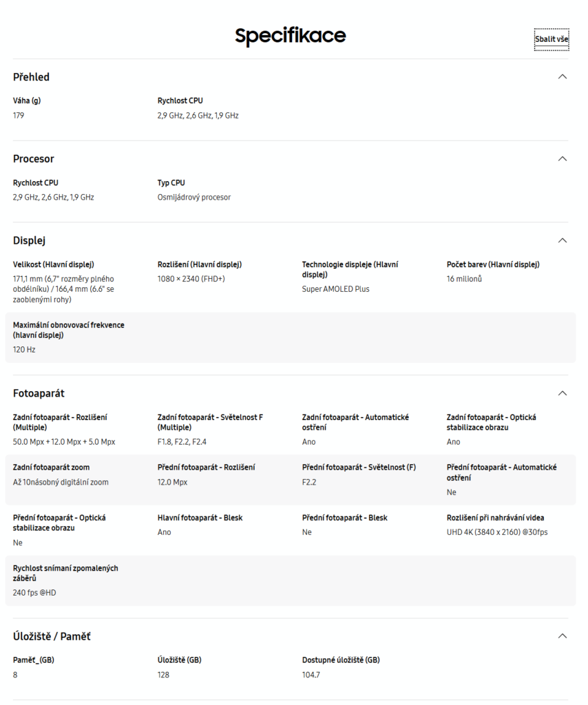588x705 pixels.
Task: Select the Displej section title
Action: [30, 240]
